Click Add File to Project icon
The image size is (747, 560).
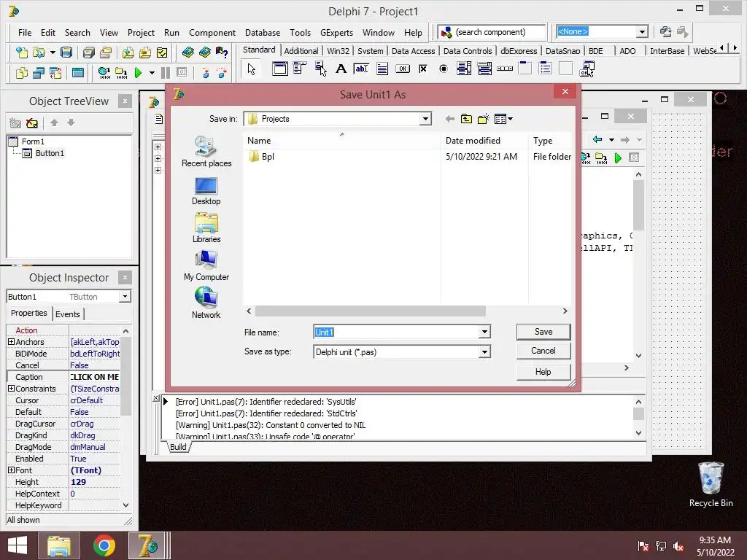(128, 52)
